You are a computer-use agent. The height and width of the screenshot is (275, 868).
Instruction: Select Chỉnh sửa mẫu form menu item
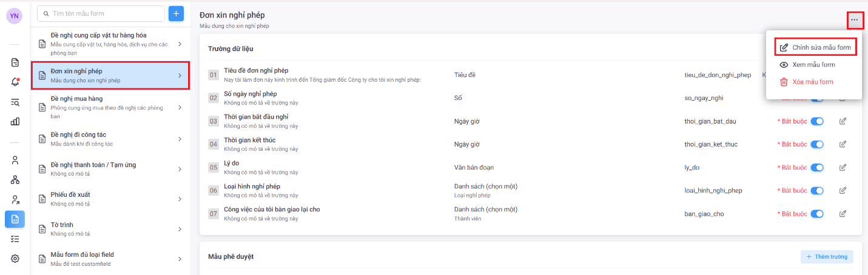click(816, 47)
